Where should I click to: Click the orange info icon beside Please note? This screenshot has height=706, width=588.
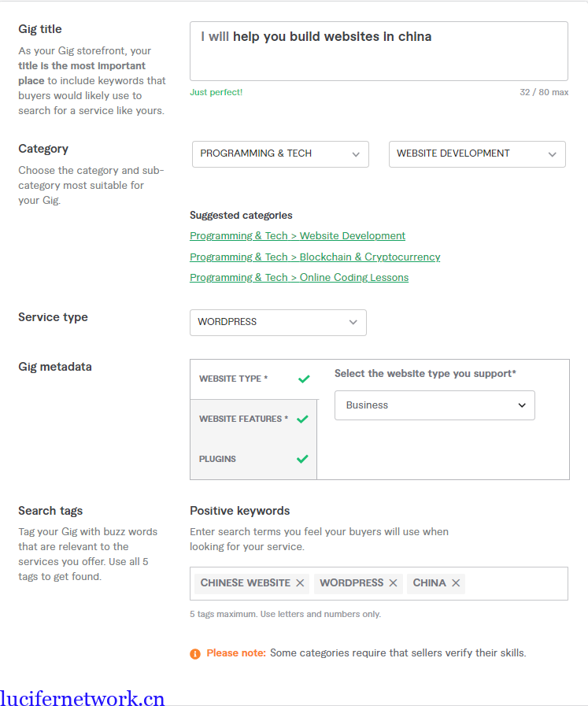click(x=195, y=653)
